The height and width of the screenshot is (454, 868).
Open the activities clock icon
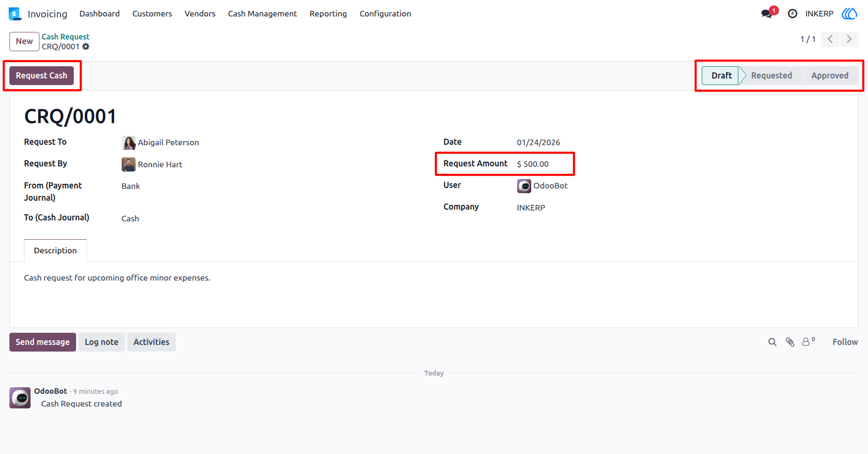click(792, 14)
